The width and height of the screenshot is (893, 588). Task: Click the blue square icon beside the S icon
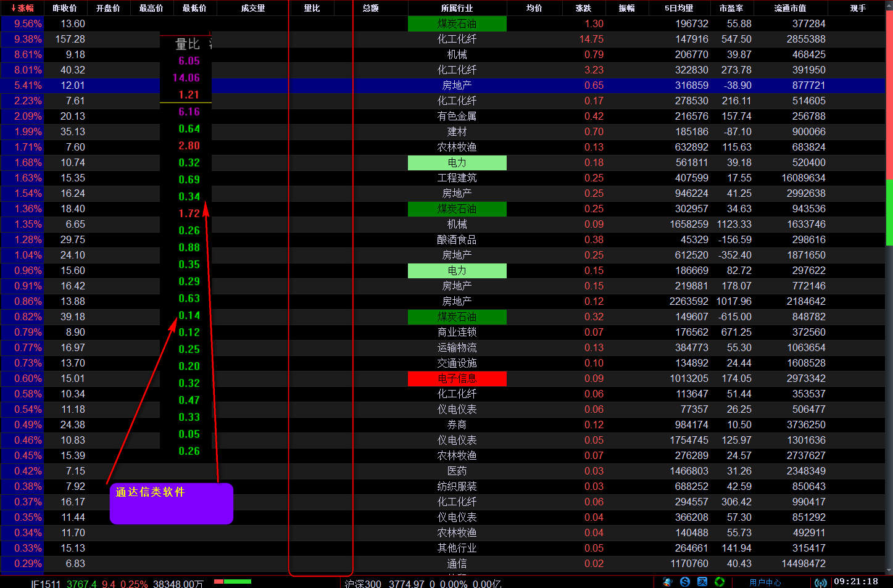point(702,582)
